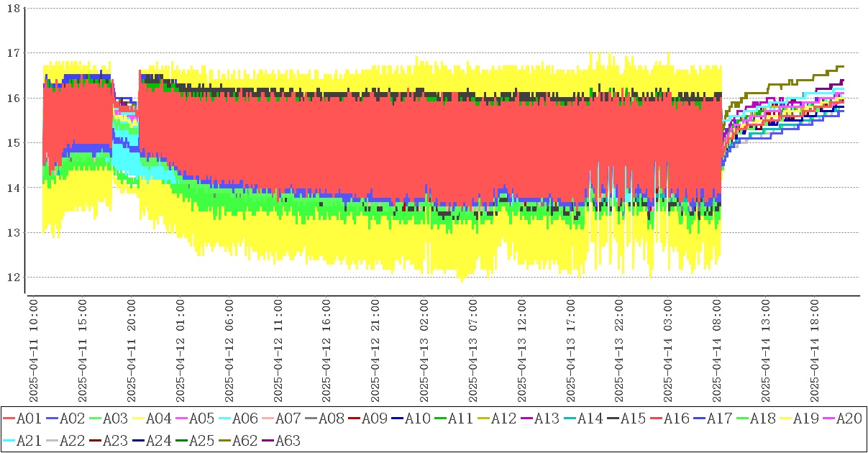
Task: Click the A11 green legend line marker
Action: point(440,418)
